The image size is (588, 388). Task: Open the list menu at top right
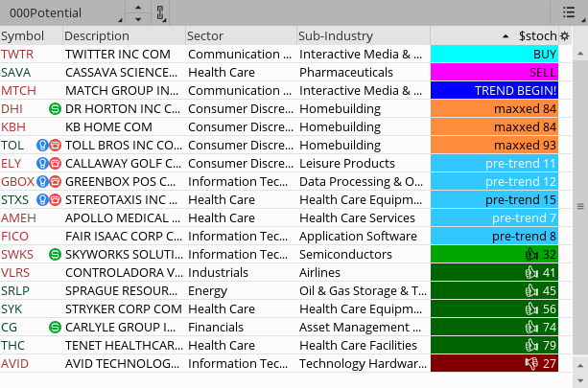[569, 12]
